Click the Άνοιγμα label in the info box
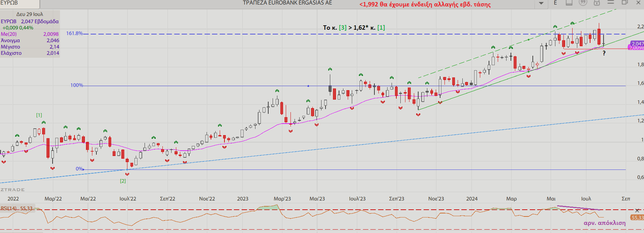Viewport: 644px width, 233px height. (10, 41)
